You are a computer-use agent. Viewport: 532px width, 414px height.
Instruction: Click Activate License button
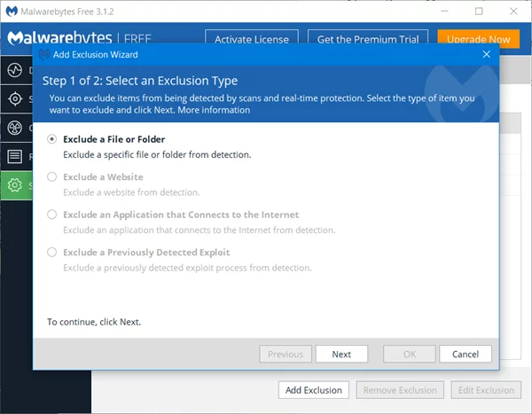pyautogui.click(x=252, y=38)
